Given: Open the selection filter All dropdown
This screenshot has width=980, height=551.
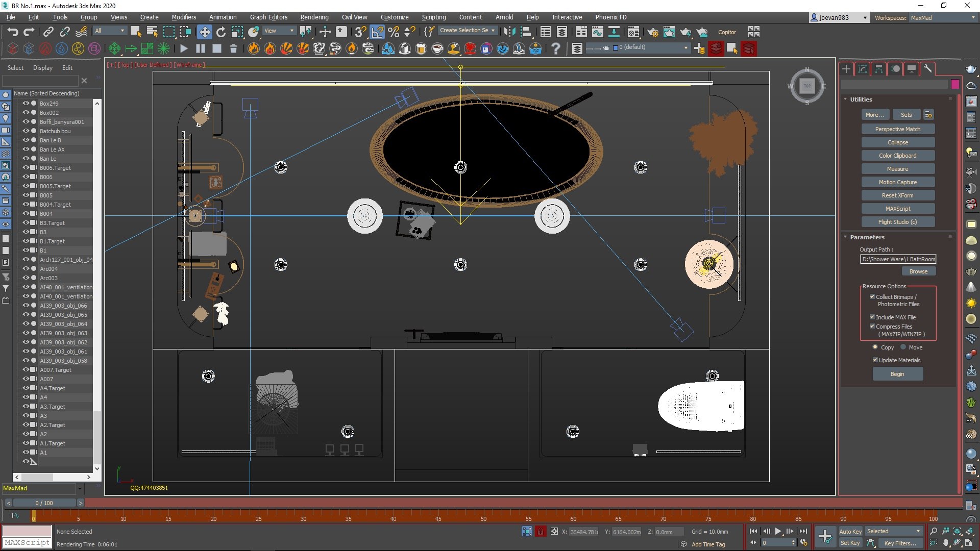Looking at the screenshot, I should pos(109,31).
